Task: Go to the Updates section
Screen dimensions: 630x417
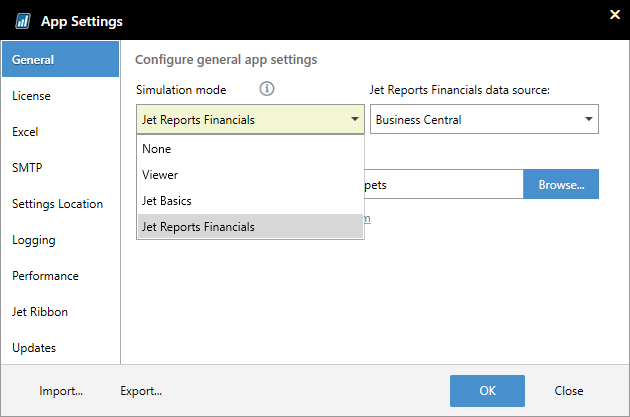Action: [60, 348]
